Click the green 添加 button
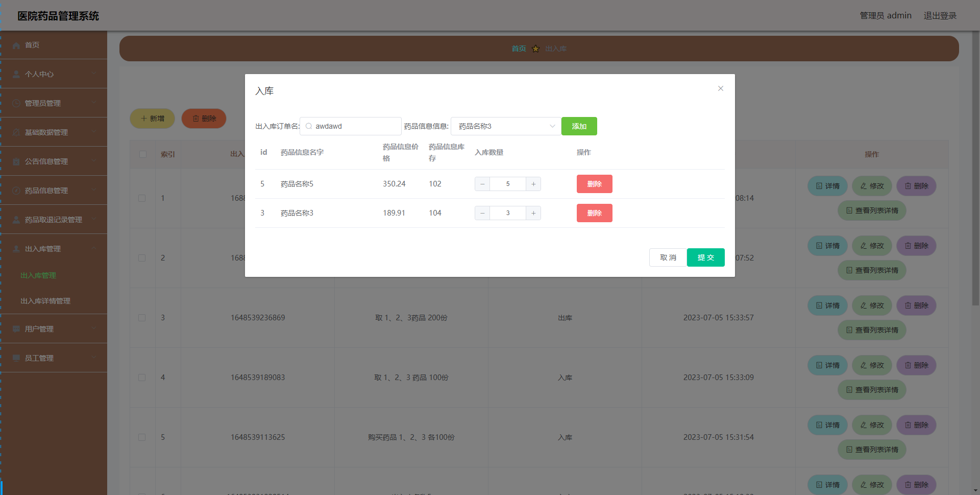The height and width of the screenshot is (495, 980). tap(579, 126)
